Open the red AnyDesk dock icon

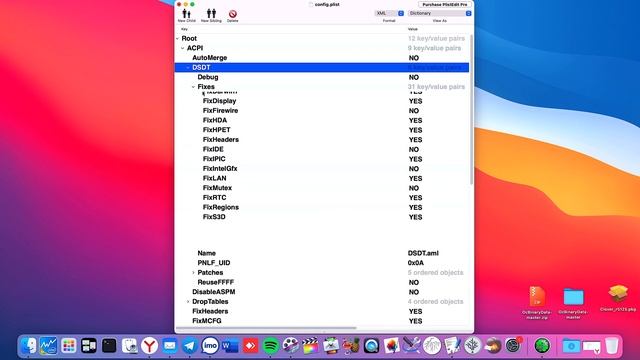(x=250, y=346)
